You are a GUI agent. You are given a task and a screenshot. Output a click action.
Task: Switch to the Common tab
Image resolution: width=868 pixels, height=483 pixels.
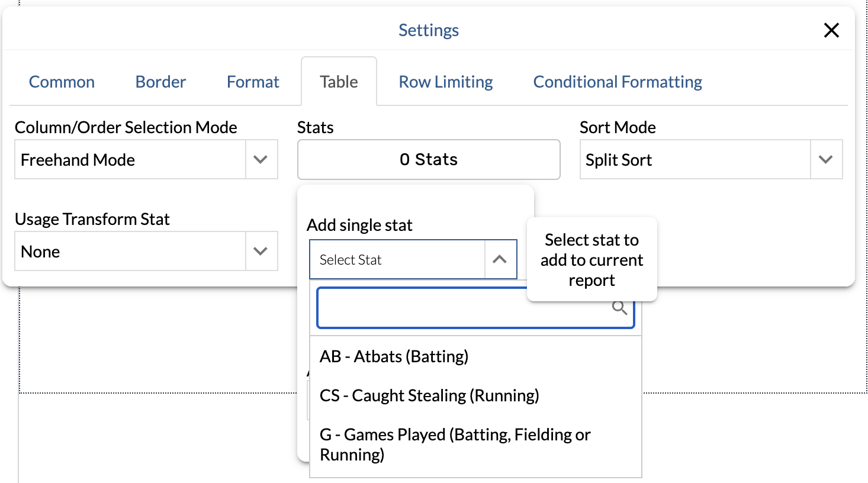[62, 82]
